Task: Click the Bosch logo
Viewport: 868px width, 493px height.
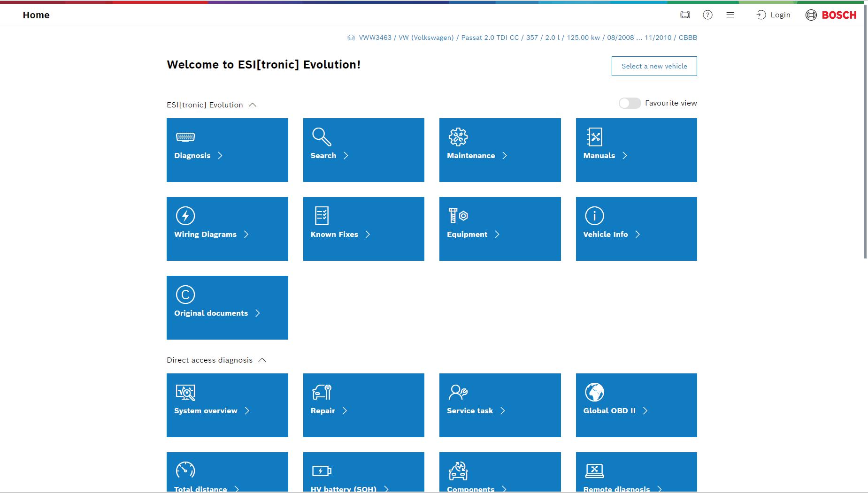Action: (x=831, y=15)
